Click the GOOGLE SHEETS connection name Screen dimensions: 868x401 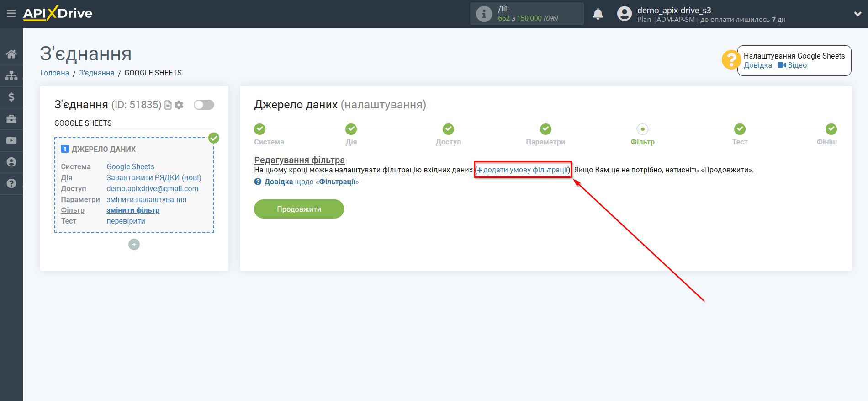point(83,123)
